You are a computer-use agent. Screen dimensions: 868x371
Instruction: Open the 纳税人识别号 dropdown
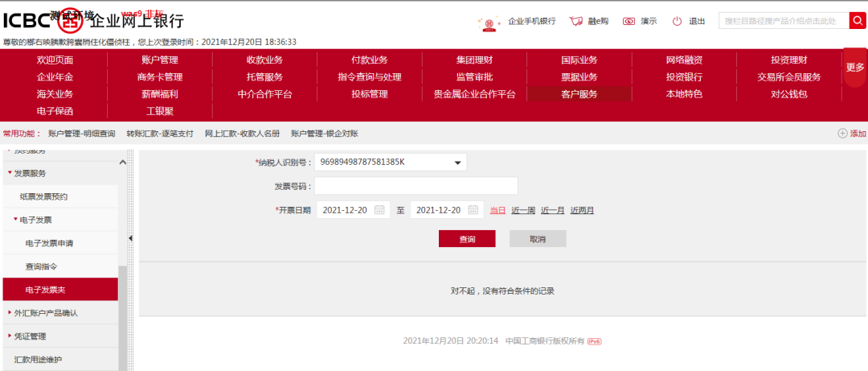coord(457,163)
